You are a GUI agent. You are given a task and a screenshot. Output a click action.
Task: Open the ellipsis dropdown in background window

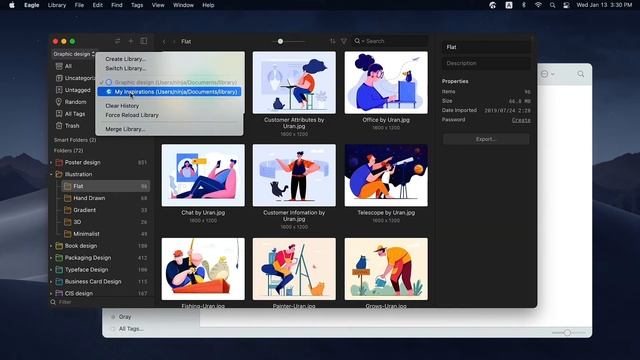(547, 74)
